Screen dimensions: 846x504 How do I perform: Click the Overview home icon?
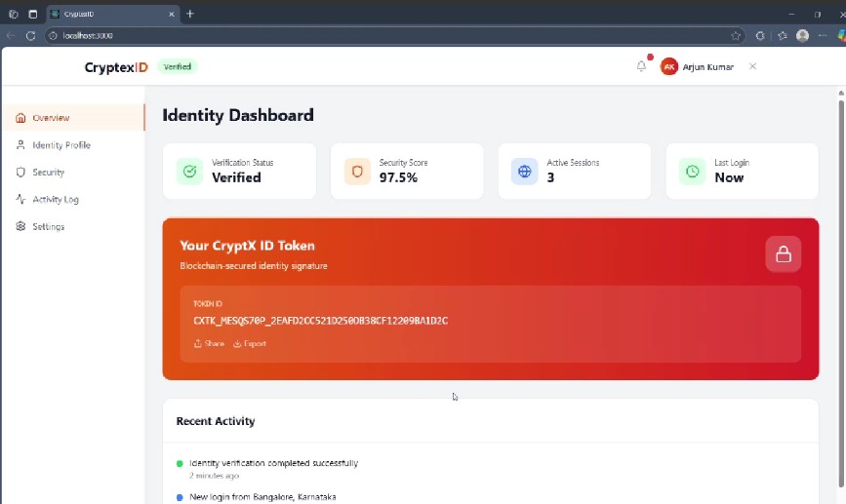pyautogui.click(x=20, y=118)
